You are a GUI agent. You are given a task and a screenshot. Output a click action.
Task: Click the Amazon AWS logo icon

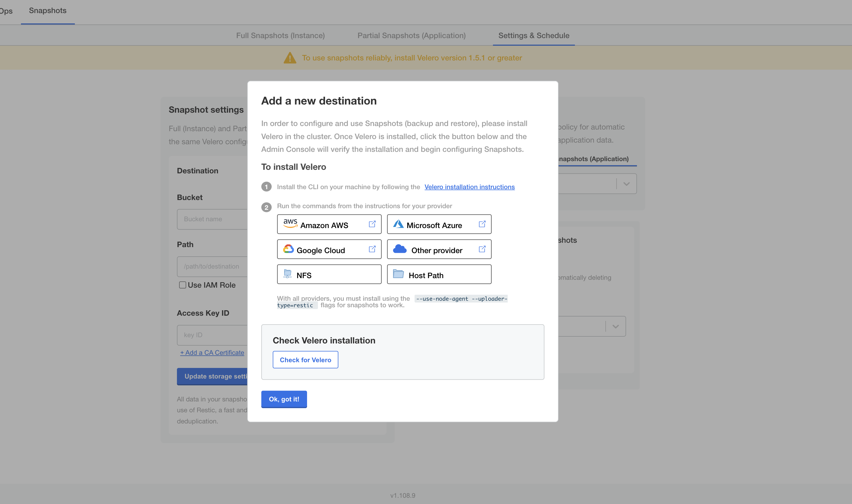[x=290, y=223]
